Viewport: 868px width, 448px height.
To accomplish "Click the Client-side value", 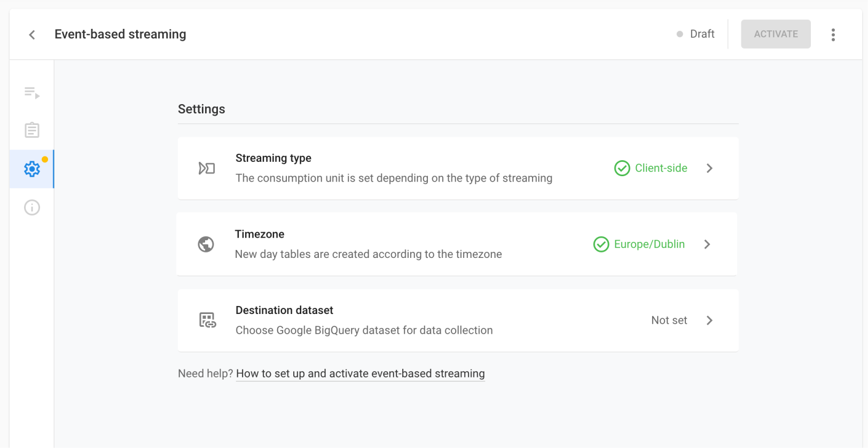I will coord(661,168).
